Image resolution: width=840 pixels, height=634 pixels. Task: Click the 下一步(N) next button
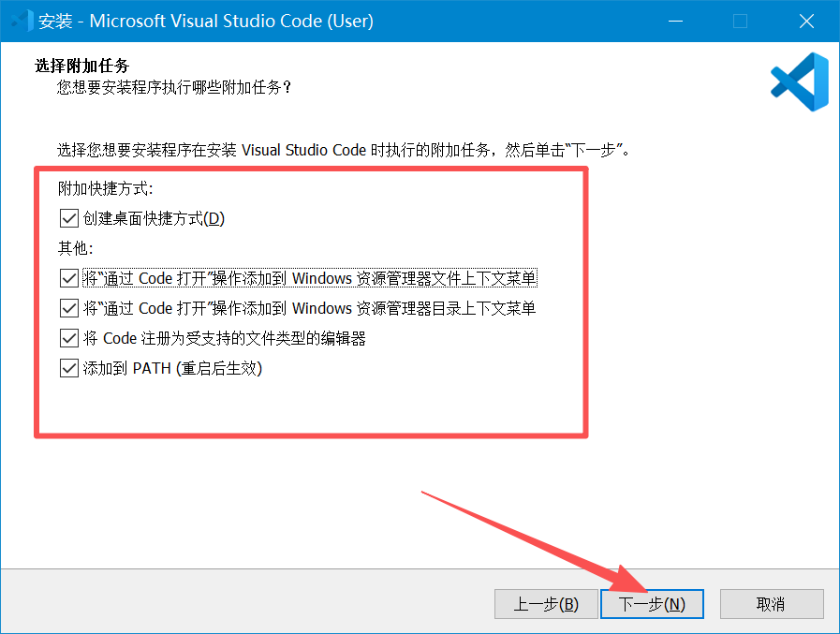[x=652, y=604]
